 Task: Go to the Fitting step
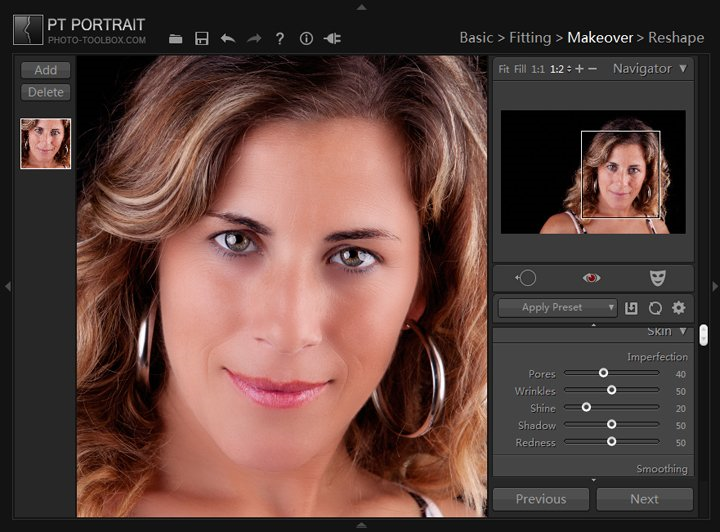[x=529, y=37]
